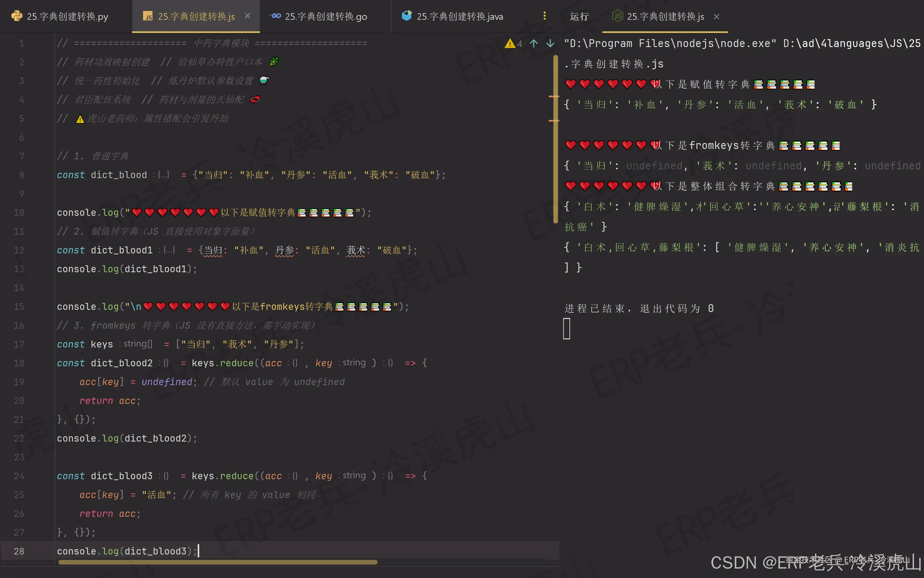This screenshot has height=578, width=924.
Task: Click the Go icon on the 25.字典创建转换.go tab
Action: point(275,16)
